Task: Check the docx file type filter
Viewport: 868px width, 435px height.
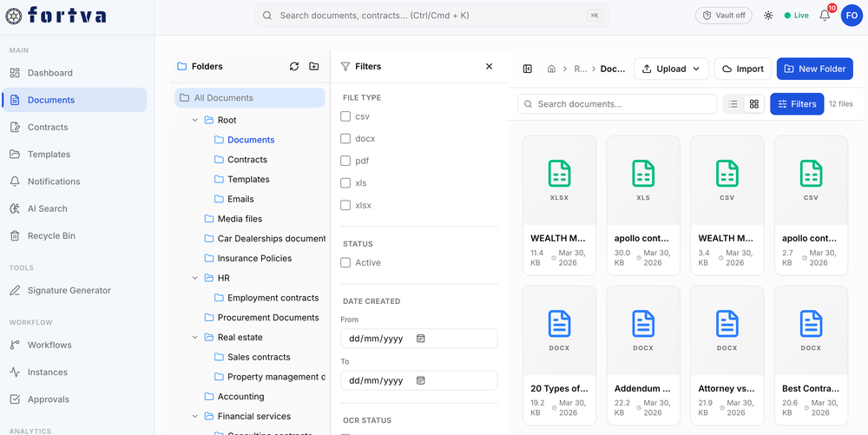Action: pyautogui.click(x=345, y=138)
